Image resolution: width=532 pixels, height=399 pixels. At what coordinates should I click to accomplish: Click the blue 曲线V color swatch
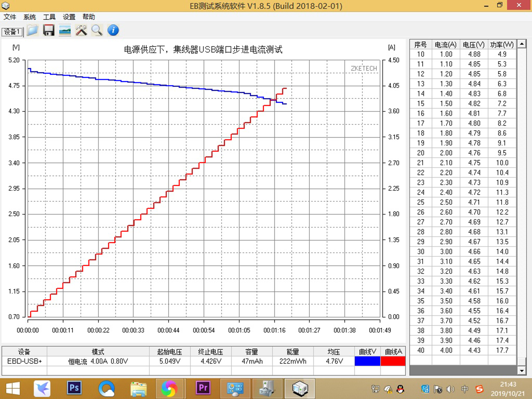[x=367, y=361]
